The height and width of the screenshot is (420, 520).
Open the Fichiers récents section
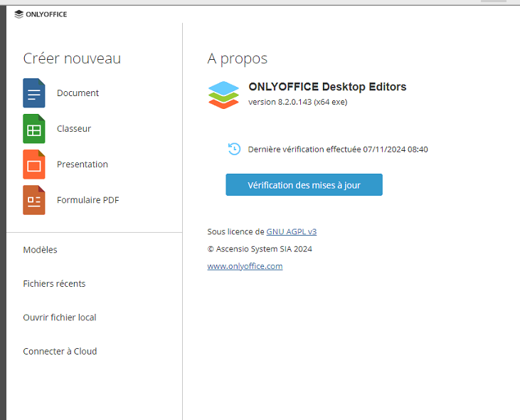click(x=54, y=283)
